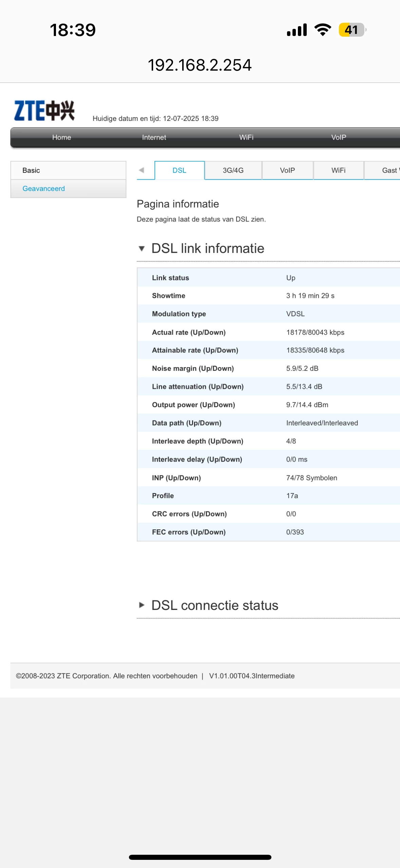Image resolution: width=400 pixels, height=868 pixels.
Task: Tap the 192.168.2.254 address bar
Action: pos(200,65)
